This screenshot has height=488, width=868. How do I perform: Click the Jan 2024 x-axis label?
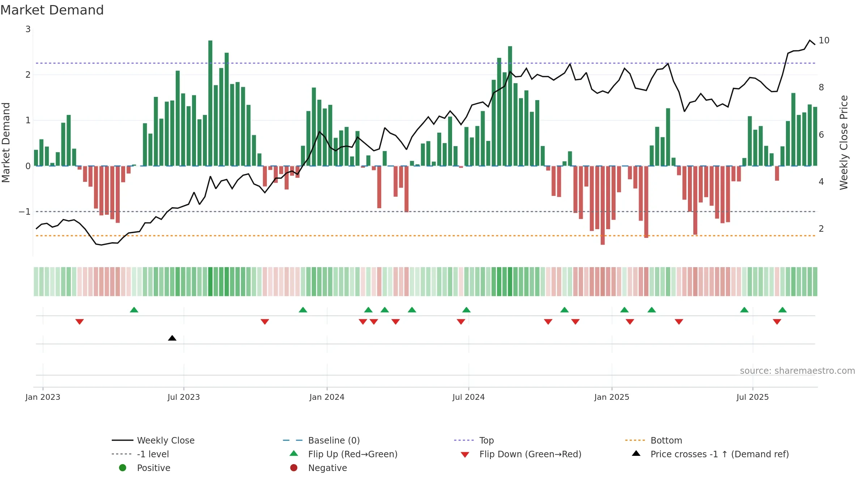click(327, 397)
